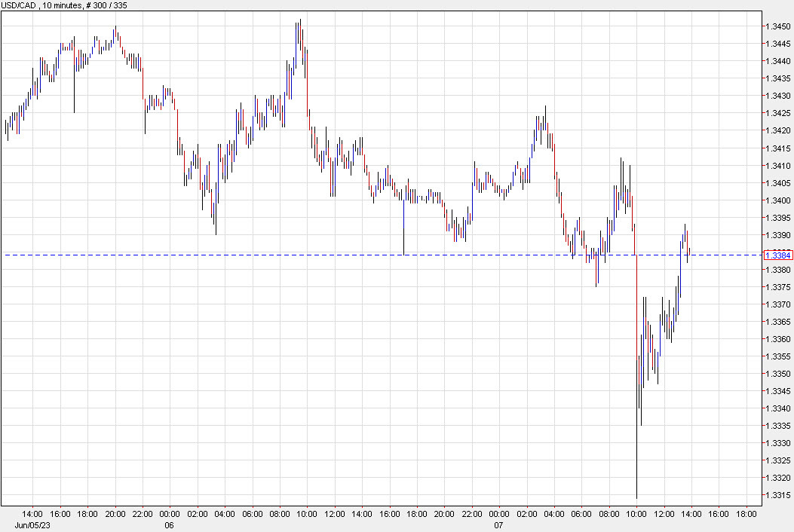This screenshot has width=794, height=532.
Task: Click the blue dashed current-price line
Action: pos(377,255)
